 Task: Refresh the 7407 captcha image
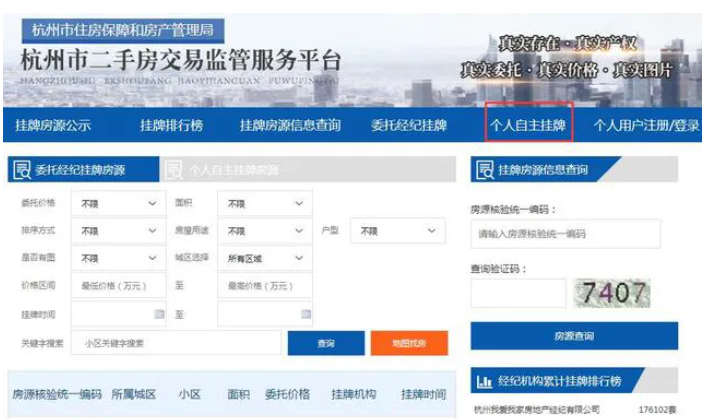(612, 293)
